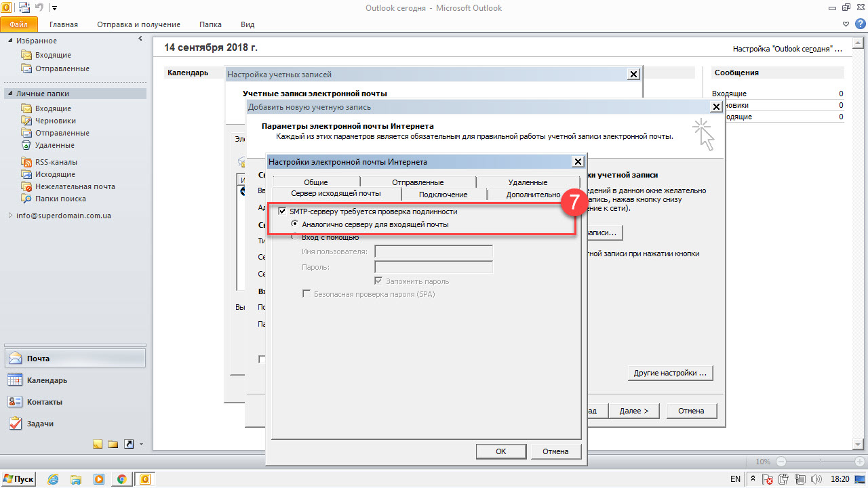This screenshot has width=868, height=488.
Task: Click the Имя пользователя input field
Action: (433, 251)
